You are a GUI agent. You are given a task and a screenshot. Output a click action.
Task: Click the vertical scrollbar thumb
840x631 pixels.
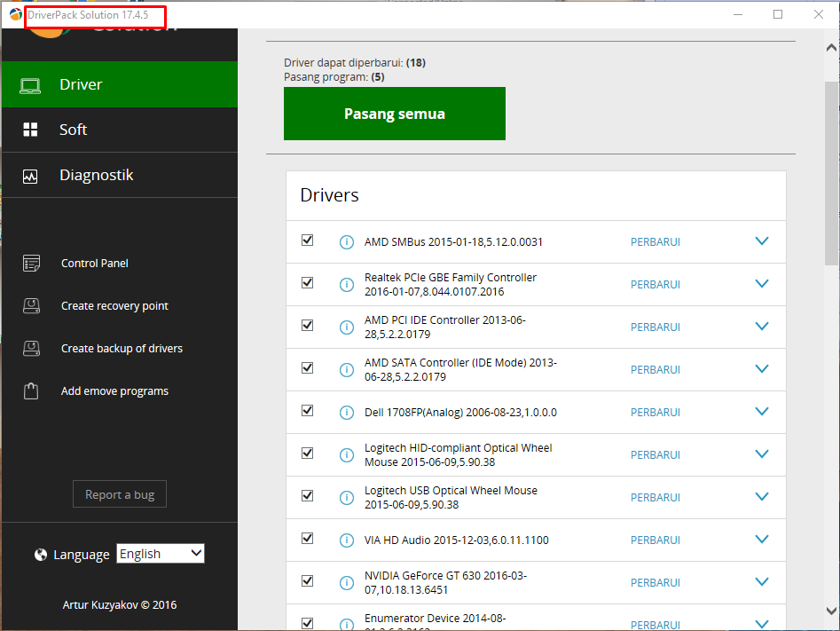(831, 173)
